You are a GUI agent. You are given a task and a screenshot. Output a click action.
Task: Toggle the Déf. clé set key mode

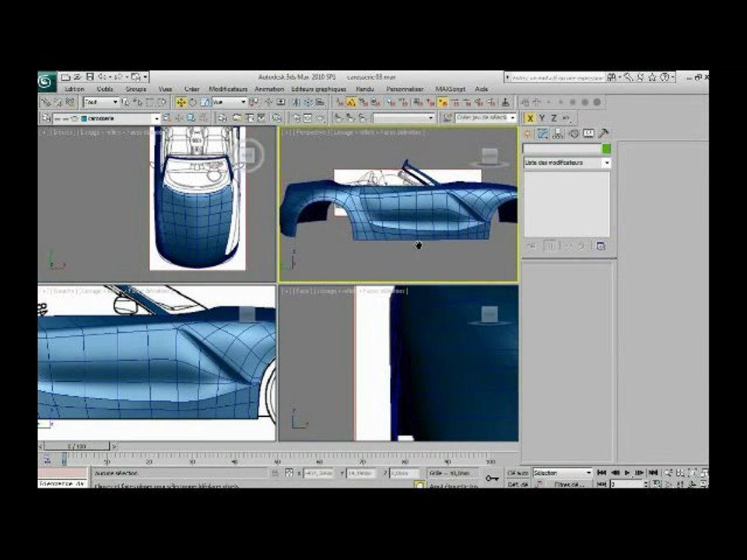518,484
